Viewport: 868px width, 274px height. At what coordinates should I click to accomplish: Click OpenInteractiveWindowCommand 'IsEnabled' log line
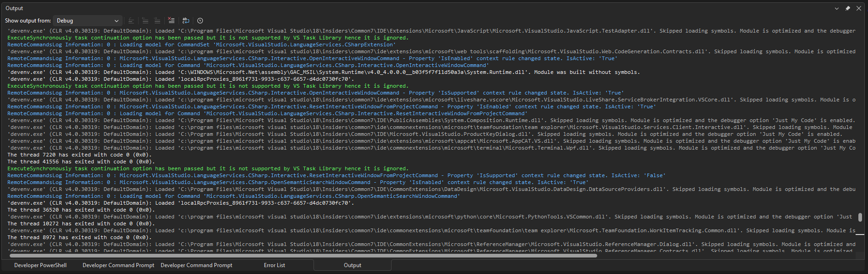click(x=312, y=58)
